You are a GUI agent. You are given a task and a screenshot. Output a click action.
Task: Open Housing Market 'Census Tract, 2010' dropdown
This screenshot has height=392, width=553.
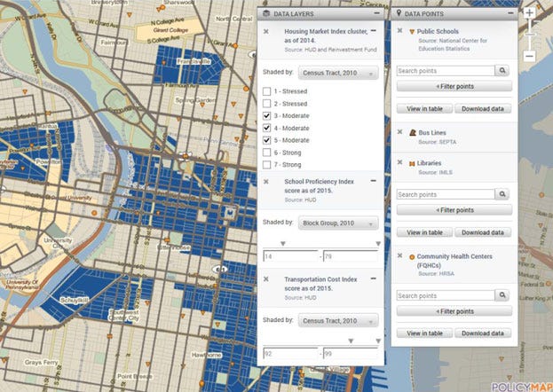pyautogui.click(x=338, y=74)
